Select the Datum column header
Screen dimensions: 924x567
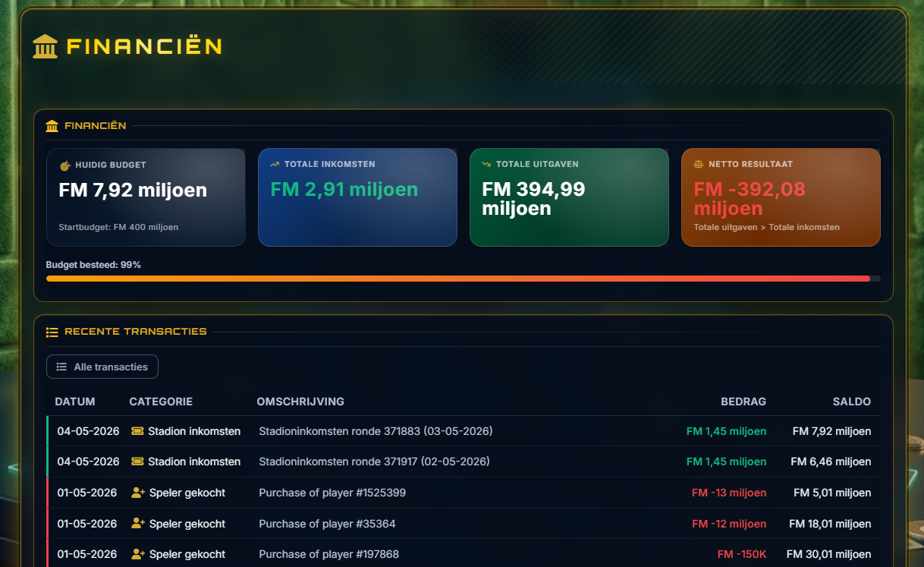tap(75, 402)
